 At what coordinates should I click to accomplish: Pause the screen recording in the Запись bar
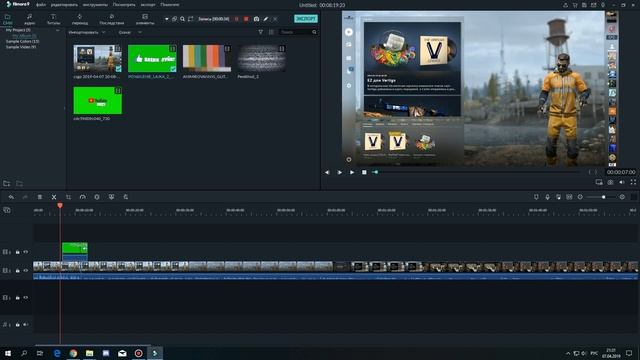[236, 19]
